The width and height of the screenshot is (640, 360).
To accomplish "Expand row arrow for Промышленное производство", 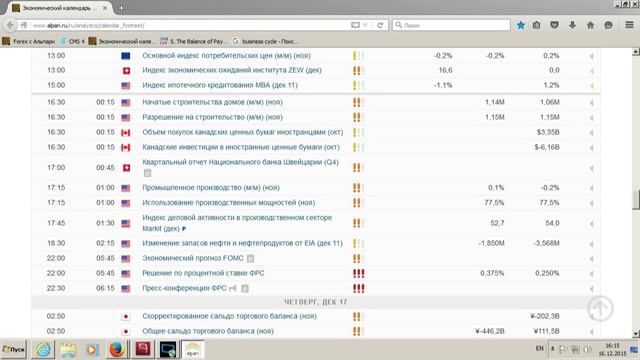I will pyautogui.click(x=591, y=188).
